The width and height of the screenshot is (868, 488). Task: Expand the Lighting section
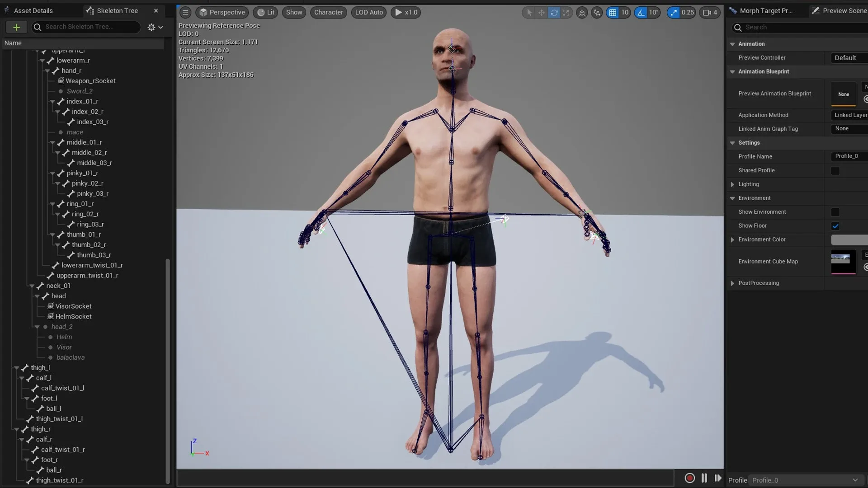[x=732, y=184]
